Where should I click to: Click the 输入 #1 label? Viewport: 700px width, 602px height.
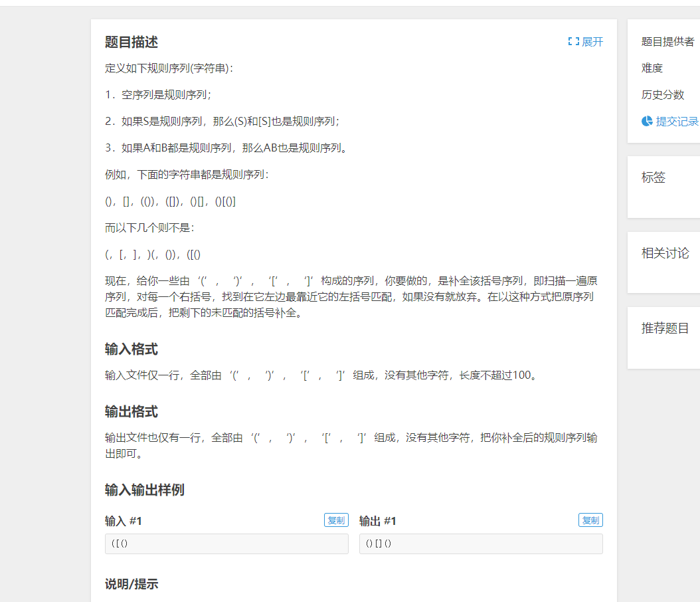124,521
